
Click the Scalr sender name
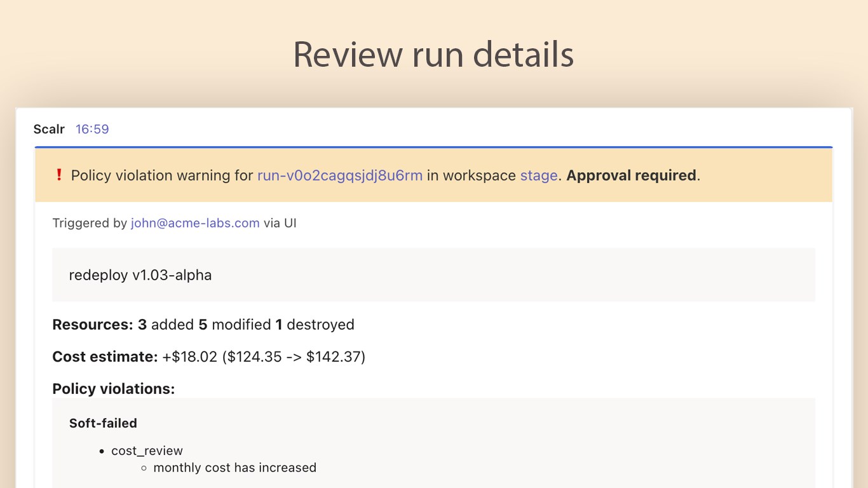tap(49, 129)
